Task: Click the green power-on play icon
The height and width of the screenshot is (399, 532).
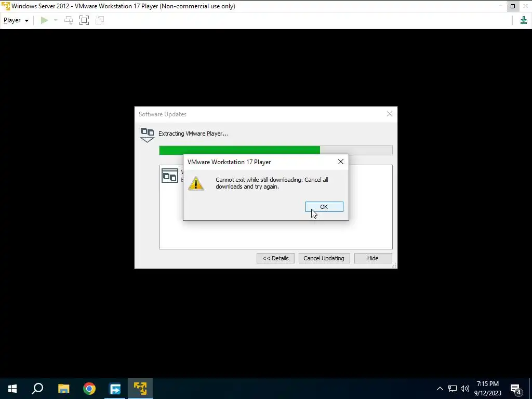Action: click(44, 20)
